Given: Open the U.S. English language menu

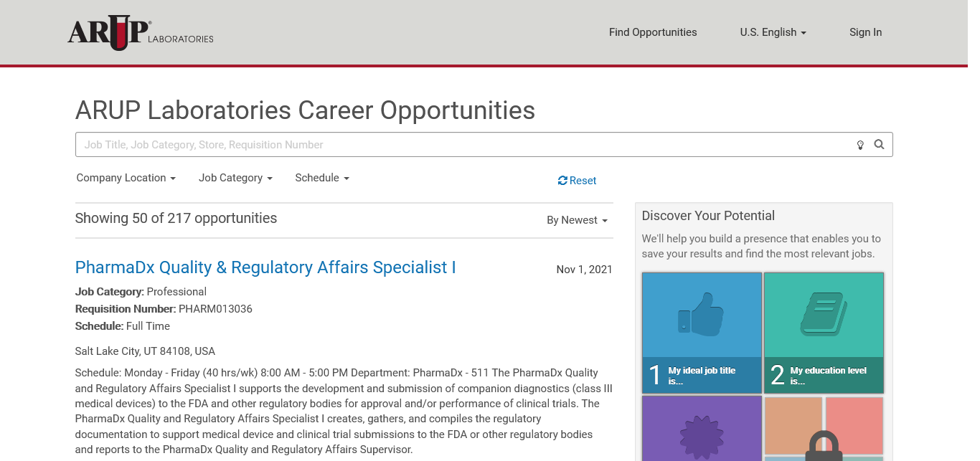Looking at the screenshot, I should point(773,32).
